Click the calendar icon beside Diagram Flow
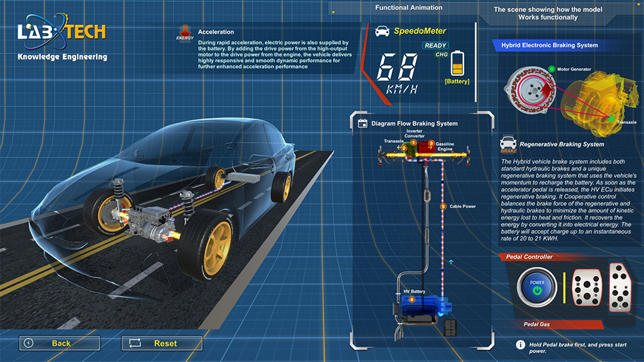Image resolution: width=644 pixels, height=362 pixels. coord(363,123)
